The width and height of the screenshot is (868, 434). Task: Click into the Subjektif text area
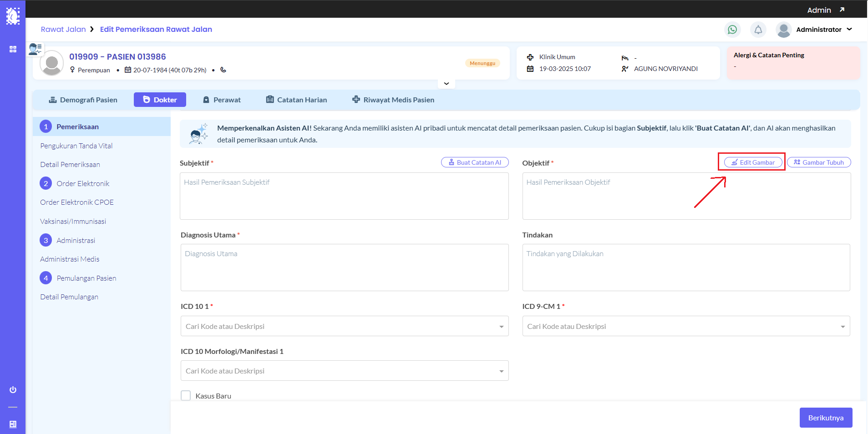coord(345,196)
